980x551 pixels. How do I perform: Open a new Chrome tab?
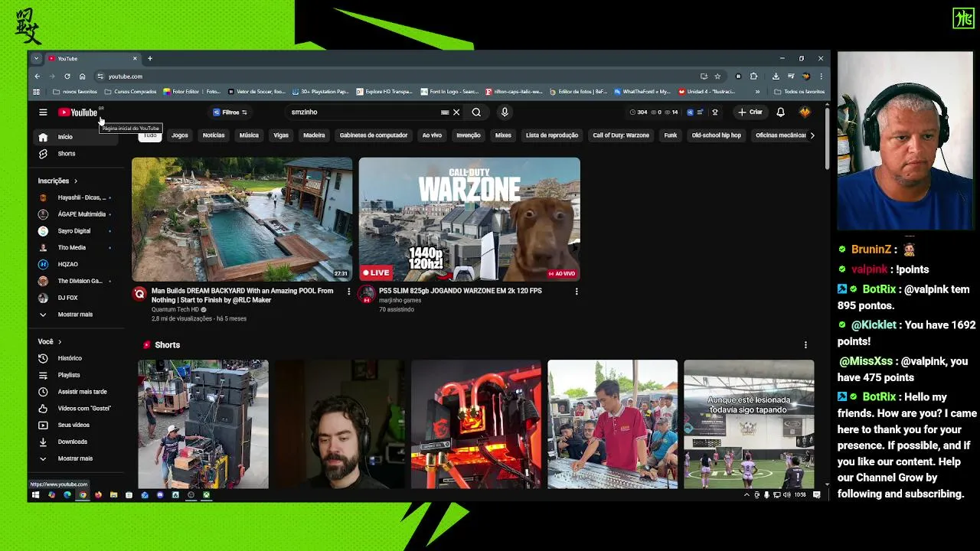150,59
